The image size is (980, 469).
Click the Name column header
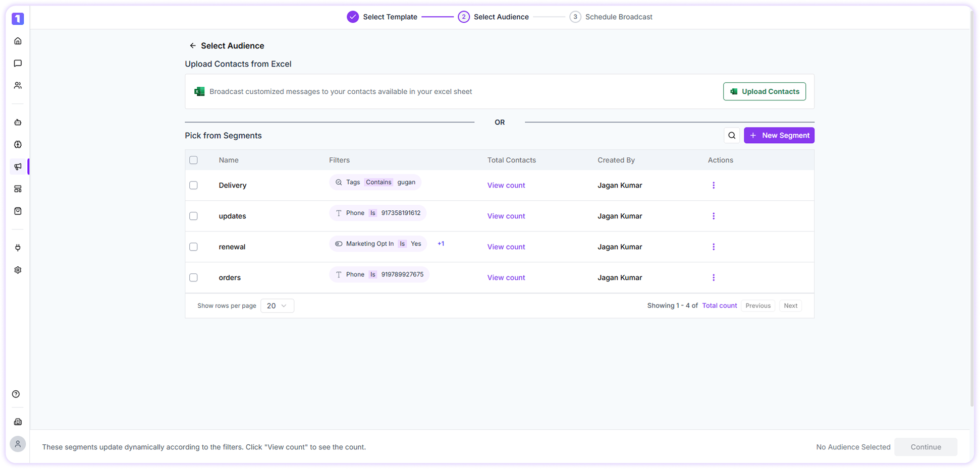coord(229,160)
